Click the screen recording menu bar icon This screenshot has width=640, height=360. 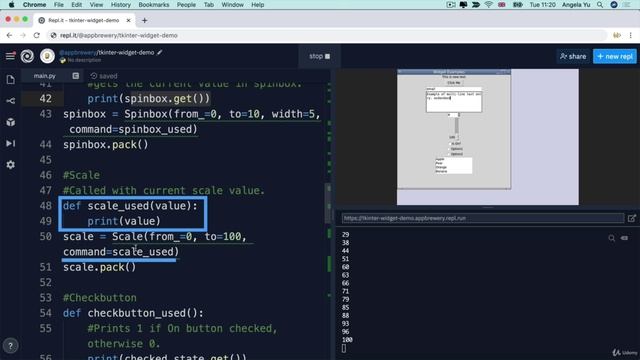pos(451,5)
